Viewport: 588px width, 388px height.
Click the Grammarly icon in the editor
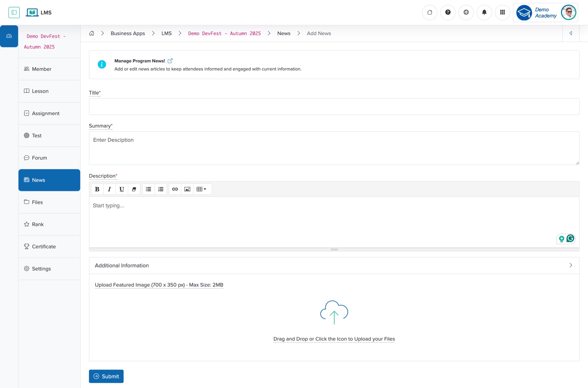(570, 238)
